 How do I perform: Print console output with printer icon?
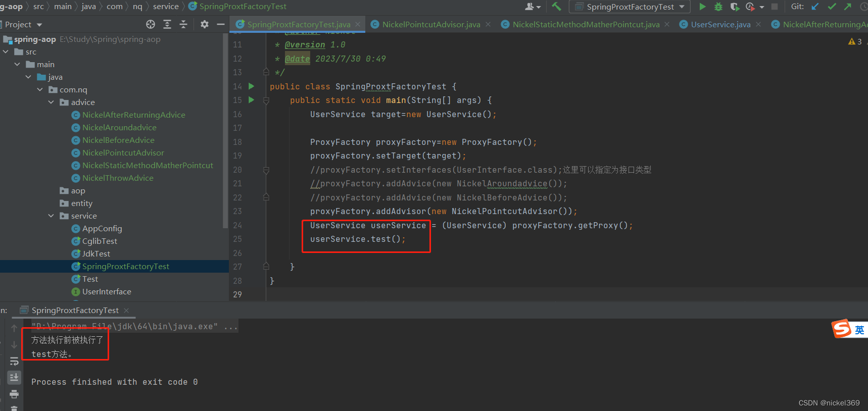[x=14, y=394]
